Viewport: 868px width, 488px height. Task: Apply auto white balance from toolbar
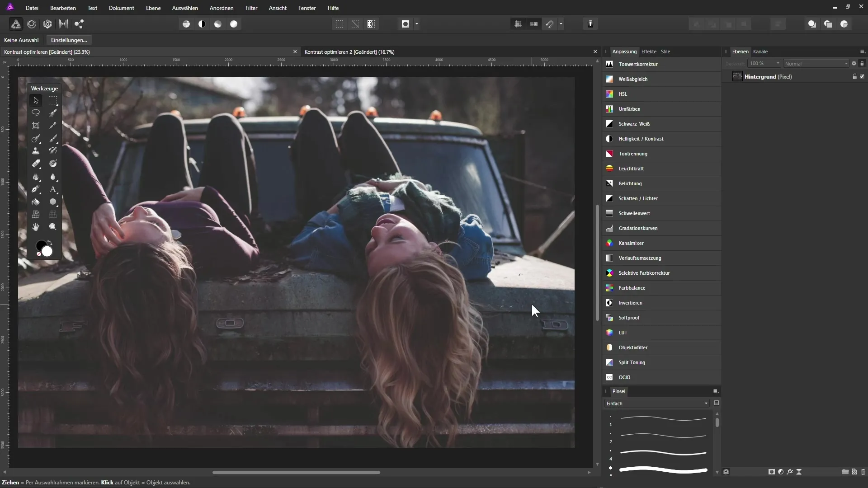pyautogui.click(x=234, y=24)
